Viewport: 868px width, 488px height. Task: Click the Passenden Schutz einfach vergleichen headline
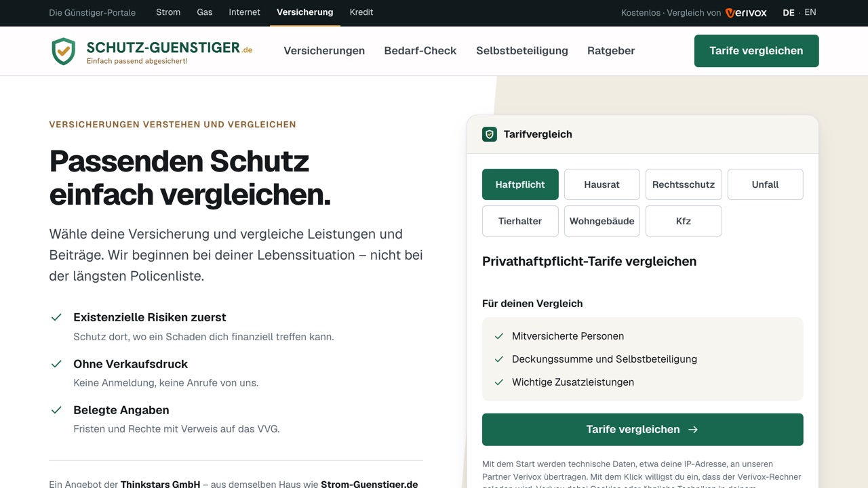click(x=190, y=178)
